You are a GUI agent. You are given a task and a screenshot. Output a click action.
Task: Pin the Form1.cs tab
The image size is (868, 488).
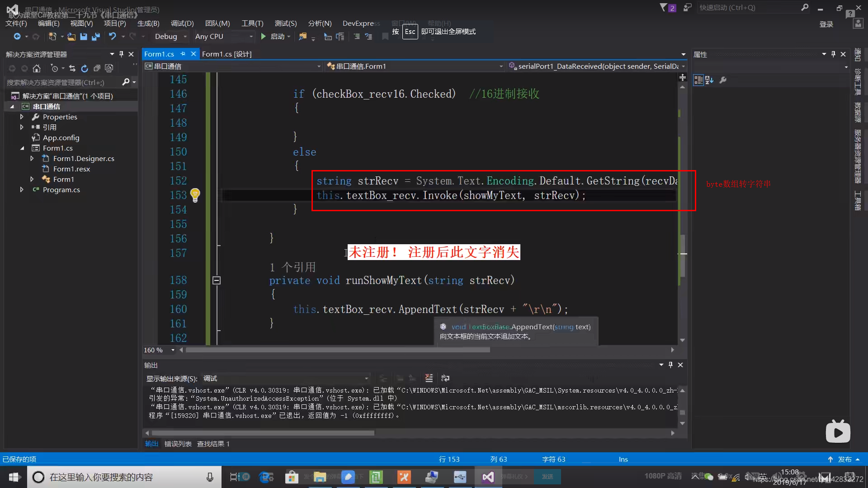point(183,54)
